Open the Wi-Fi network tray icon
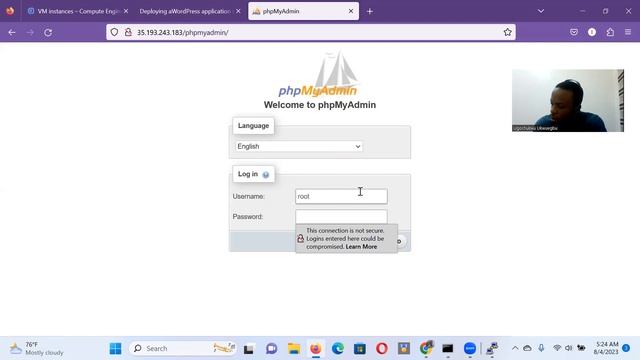Image resolution: width=640 pixels, height=360 pixels. [x=557, y=348]
